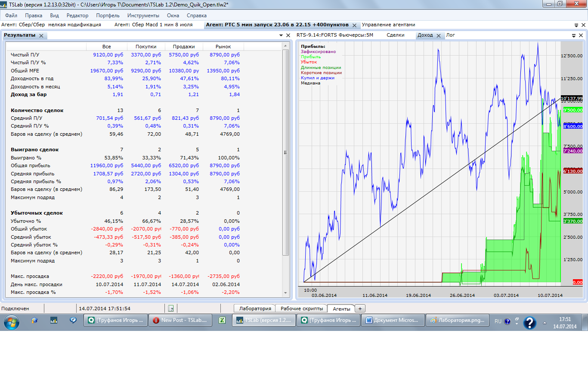Screen dimensions: 588x371
Task: Close the РТС 5 мин agent tab
Action: pos(355,25)
